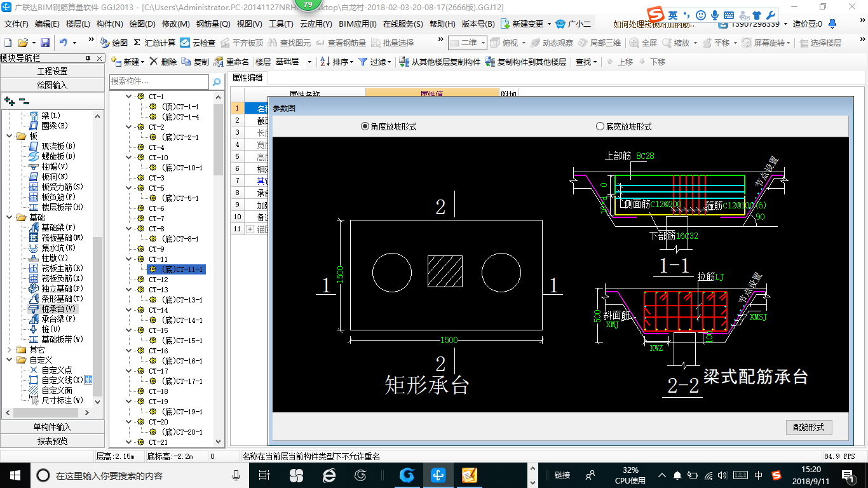Click the 报表预览 button

pyautogui.click(x=52, y=440)
